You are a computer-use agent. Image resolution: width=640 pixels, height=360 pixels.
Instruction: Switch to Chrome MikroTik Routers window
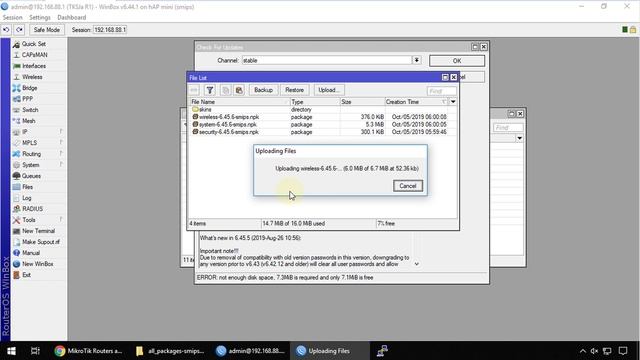click(89, 351)
